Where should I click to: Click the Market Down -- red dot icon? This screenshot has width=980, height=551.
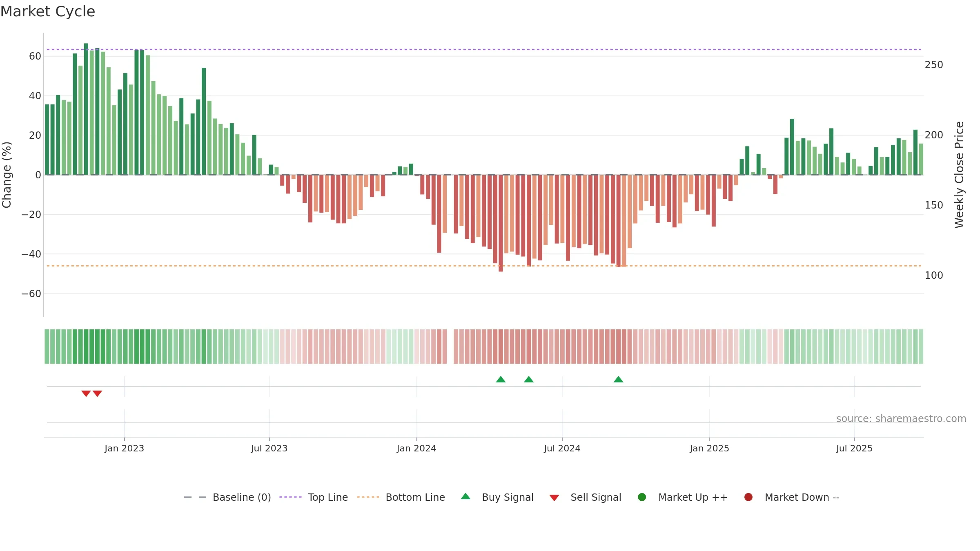(748, 497)
